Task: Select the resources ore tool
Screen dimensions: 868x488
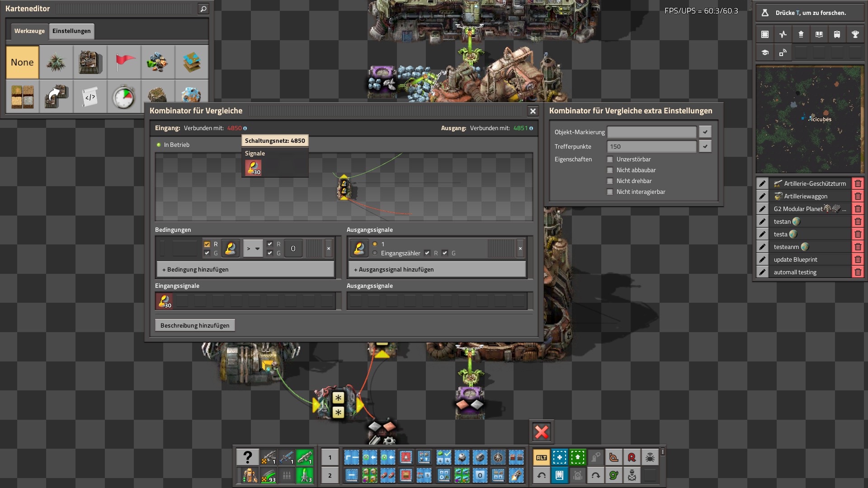Action: [x=158, y=62]
